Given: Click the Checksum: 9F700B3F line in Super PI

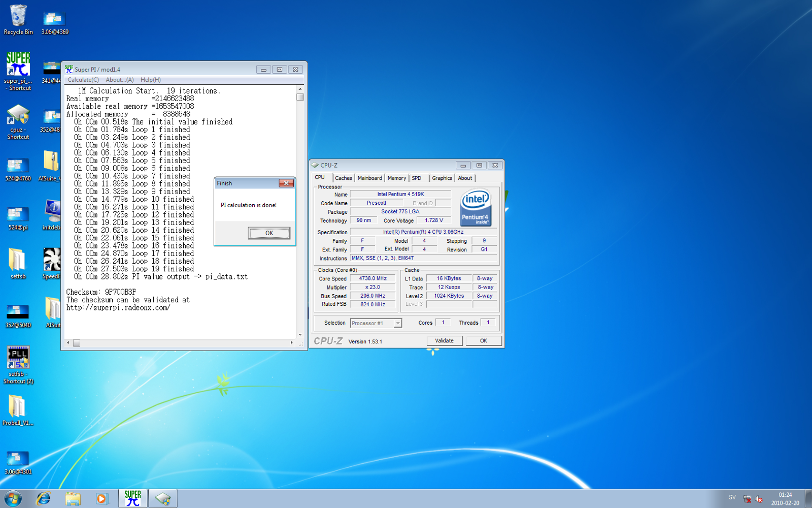Looking at the screenshot, I should pos(101,292).
